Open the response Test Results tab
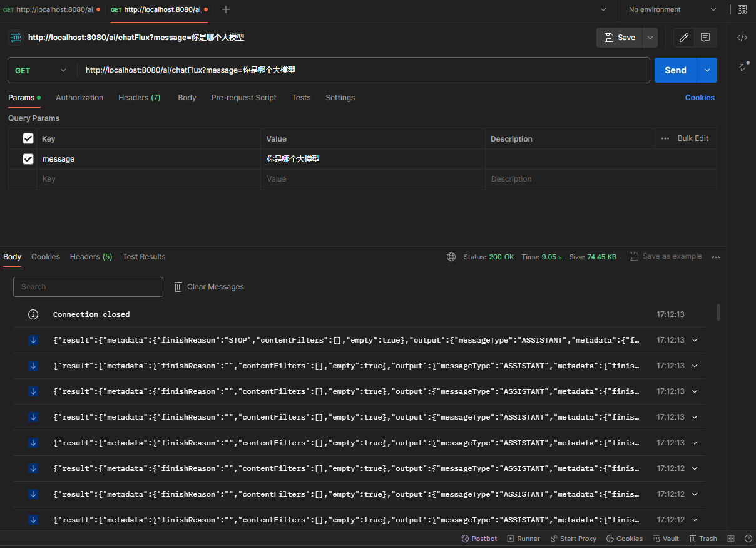The height and width of the screenshot is (548, 756). 144,257
